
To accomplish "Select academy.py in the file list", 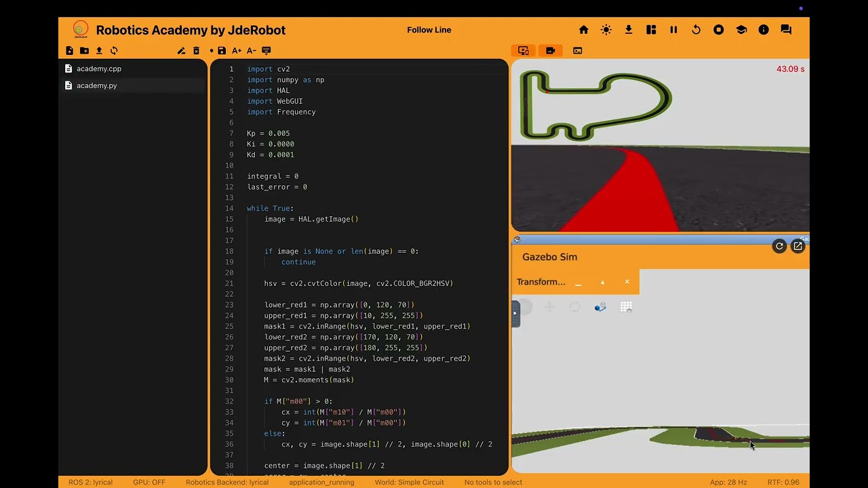I will (x=132, y=85).
